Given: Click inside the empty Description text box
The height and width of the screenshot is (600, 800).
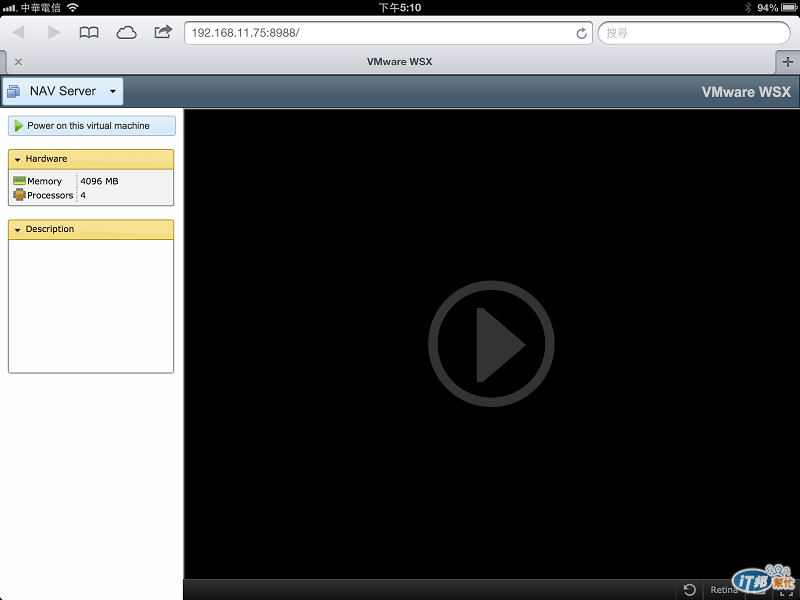Looking at the screenshot, I should pos(91,306).
